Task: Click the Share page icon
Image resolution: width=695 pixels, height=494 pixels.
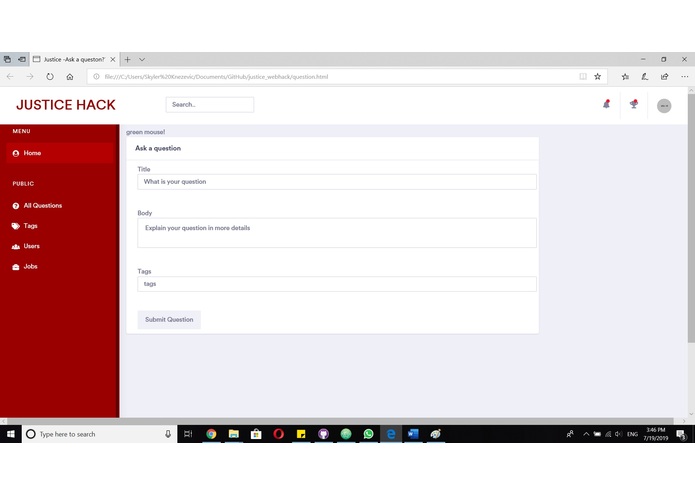Action: 664,77
